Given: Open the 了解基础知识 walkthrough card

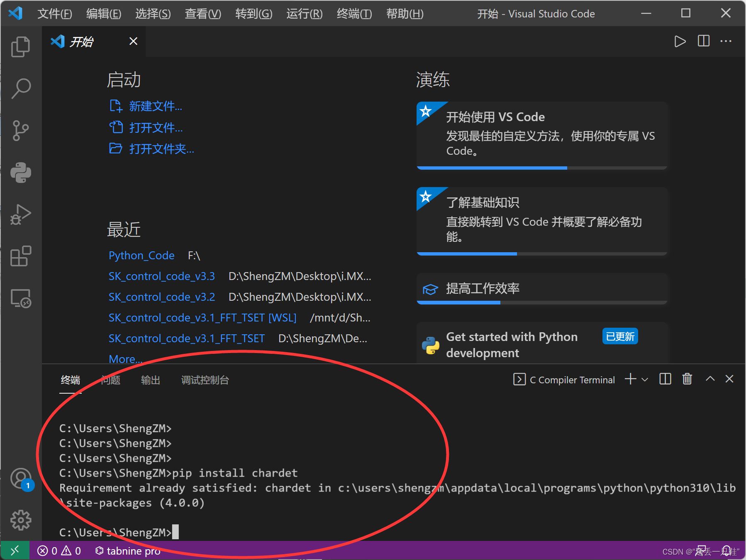Looking at the screenshot, I should [542, 220].
